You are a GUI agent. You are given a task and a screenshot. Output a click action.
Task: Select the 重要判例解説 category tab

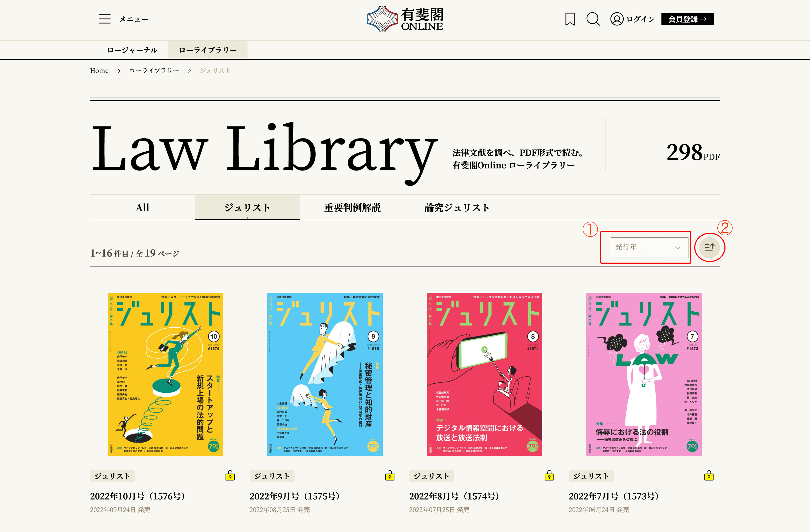click(x=352, y=208)
